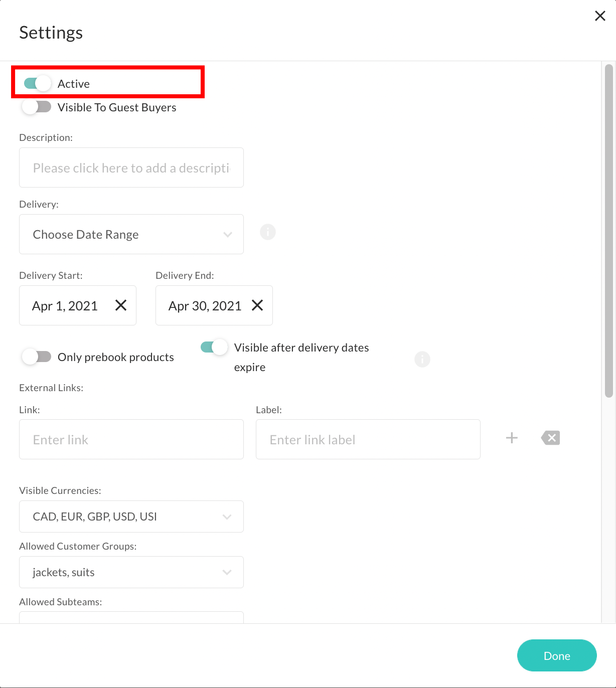Click info icon beside Visible after delivery dates

click(x=422, y=359)
